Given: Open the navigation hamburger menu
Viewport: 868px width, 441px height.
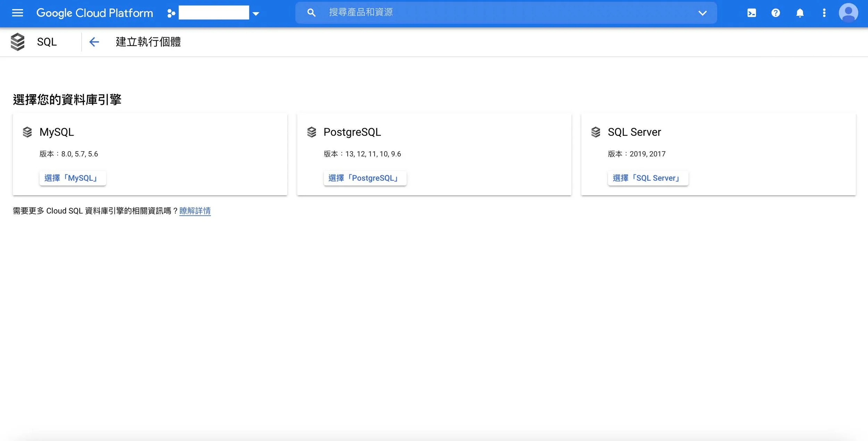Looking at the screenshot, I should pyautogui.click(x=17, y=13).
